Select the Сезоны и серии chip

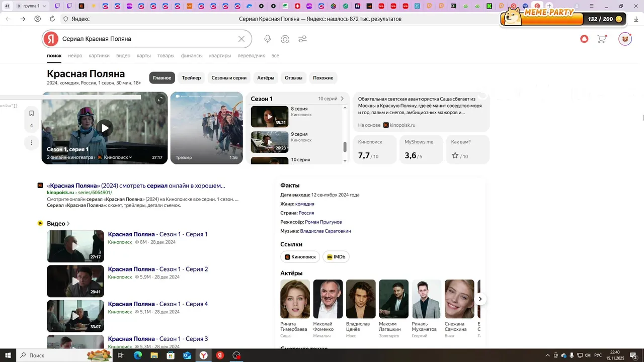click(229, 78)
